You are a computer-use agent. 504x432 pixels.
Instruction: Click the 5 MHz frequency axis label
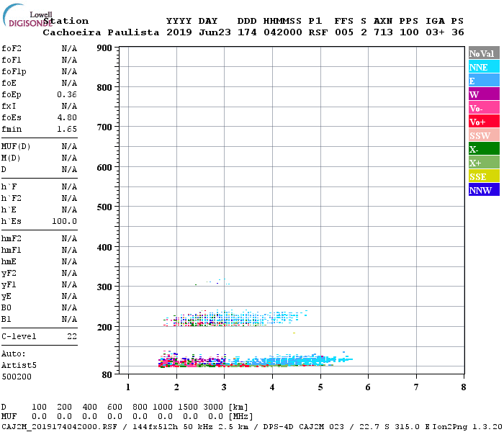(320, 387)
